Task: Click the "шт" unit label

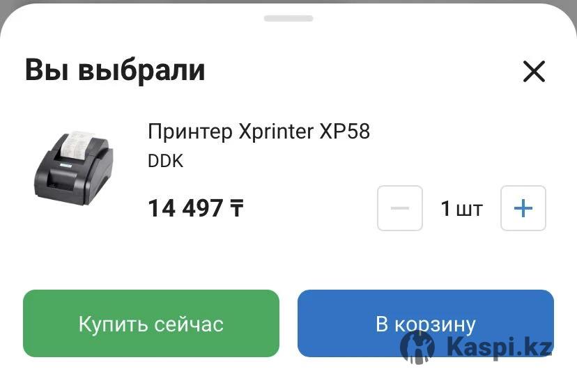Action: [x=469, y=210]
